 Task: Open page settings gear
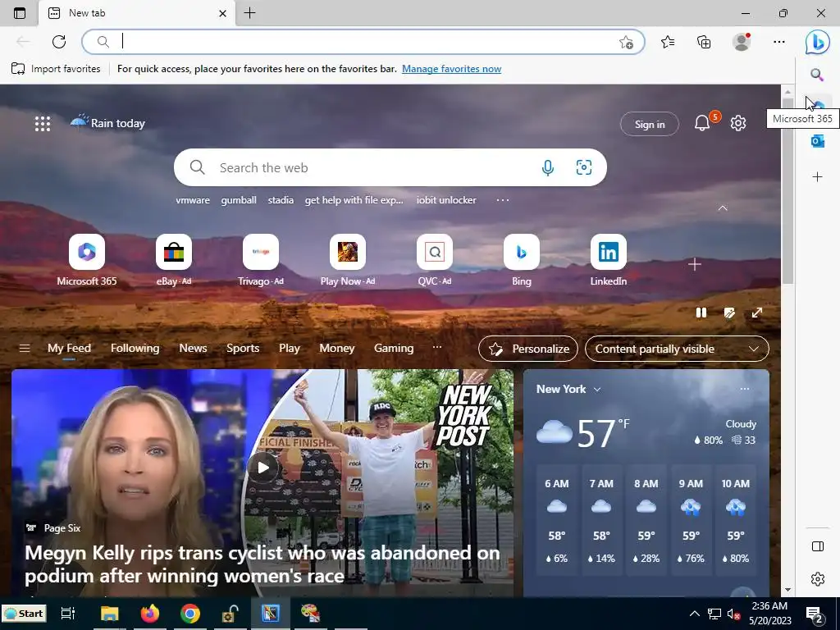point(738,123)
